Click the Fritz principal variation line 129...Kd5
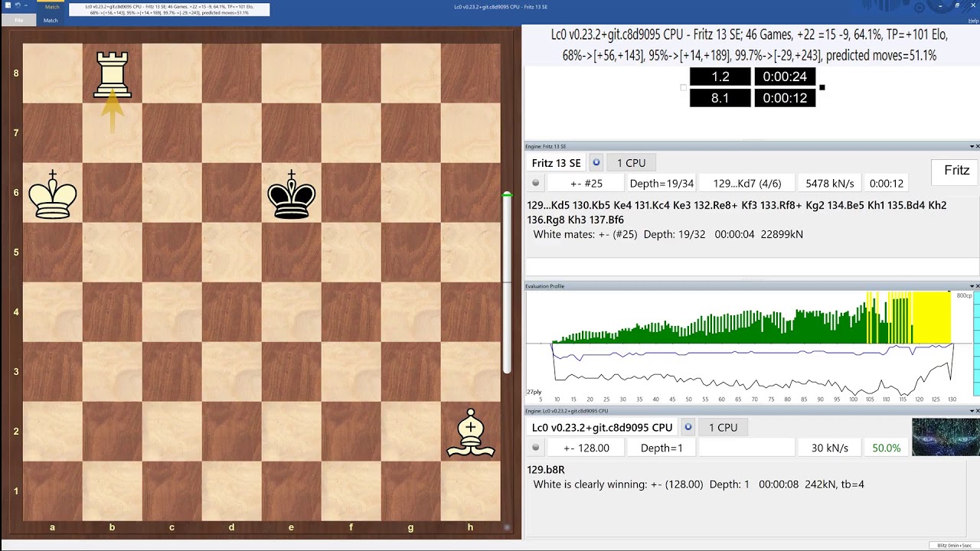Image resolution: width=980 pixels, height=551 pixels. coord(737,212)
